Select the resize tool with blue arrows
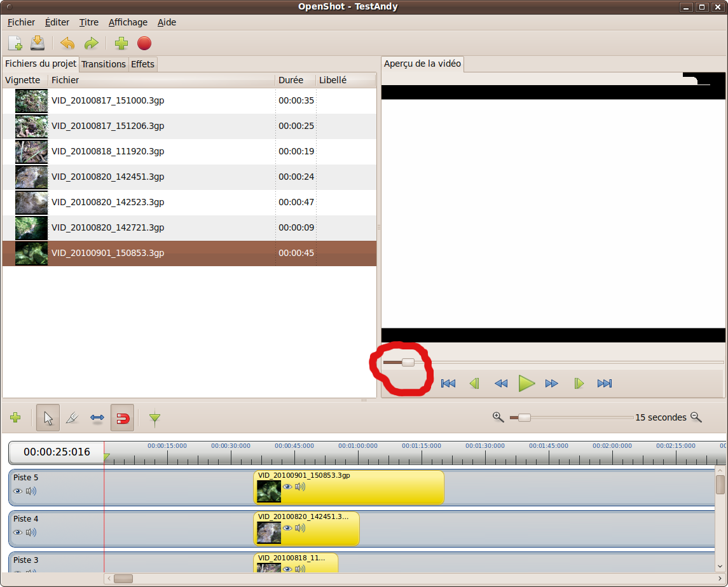Viewport: 728px width, 587px height. [x=97, y=418]
